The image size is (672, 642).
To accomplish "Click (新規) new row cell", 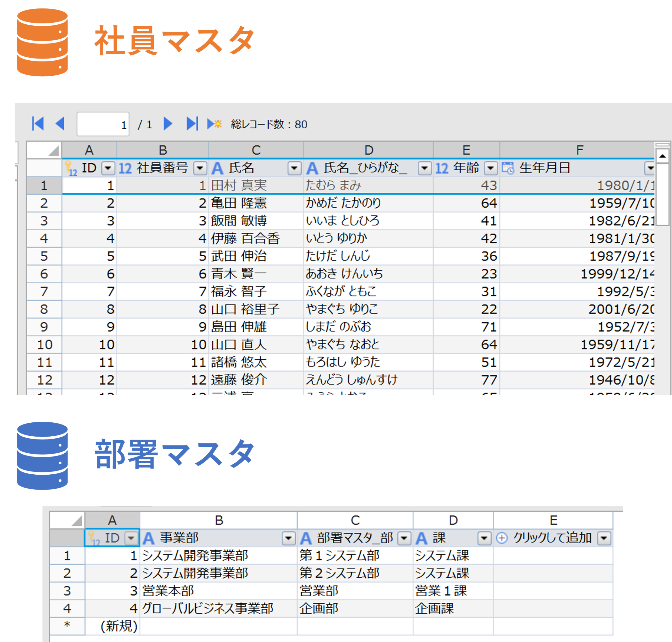I will tap(118, 626).
